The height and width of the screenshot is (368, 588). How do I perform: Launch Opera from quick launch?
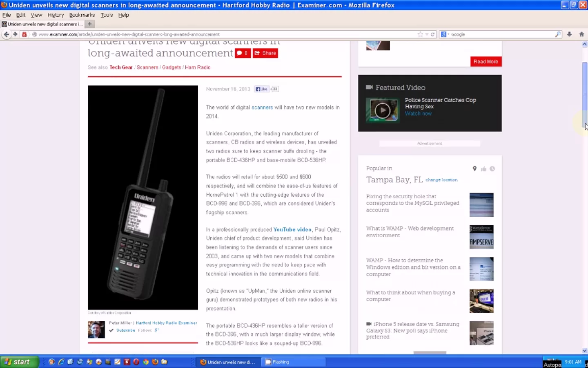136,362
